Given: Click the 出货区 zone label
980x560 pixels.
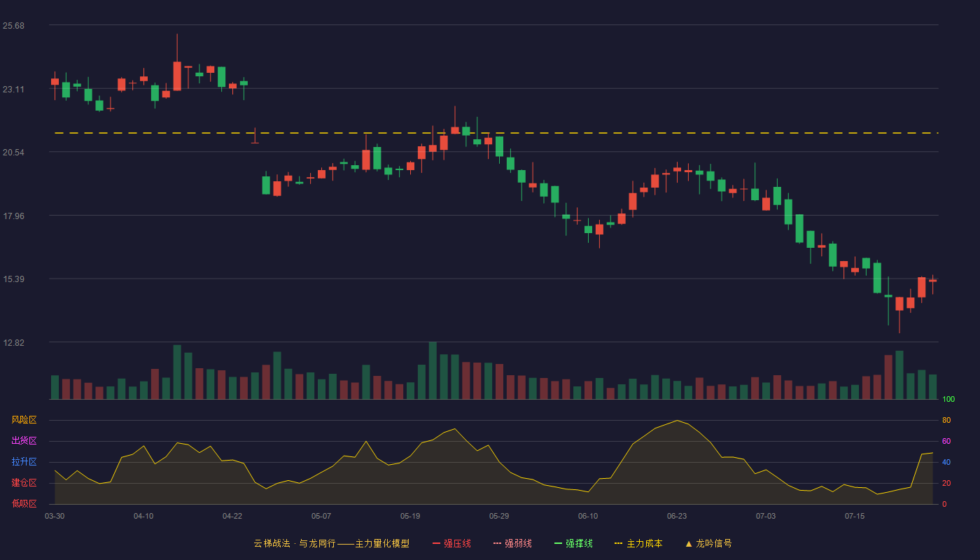Looking at the screenshot, I should tap(24, 441).
